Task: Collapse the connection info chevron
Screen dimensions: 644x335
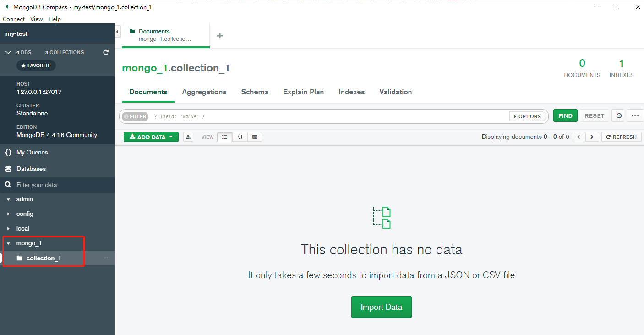Action: 8,52
